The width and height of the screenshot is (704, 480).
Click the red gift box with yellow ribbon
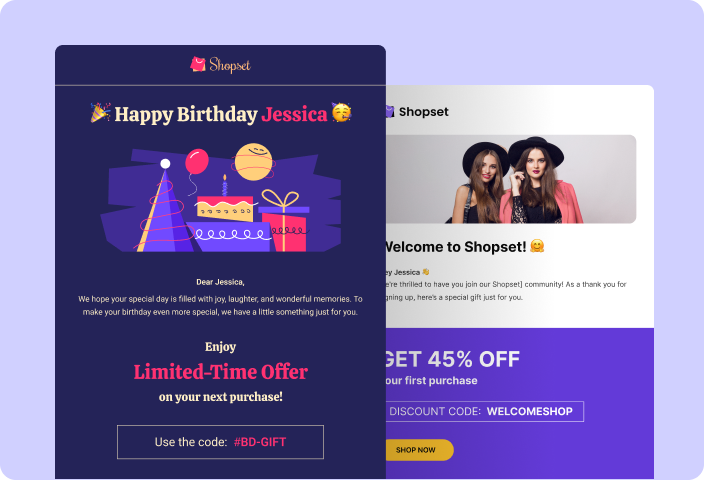tap(284, 221)
